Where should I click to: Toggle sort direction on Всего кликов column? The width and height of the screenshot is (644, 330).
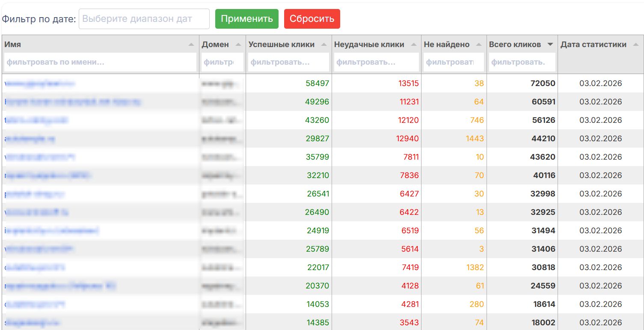pos(549,44)
